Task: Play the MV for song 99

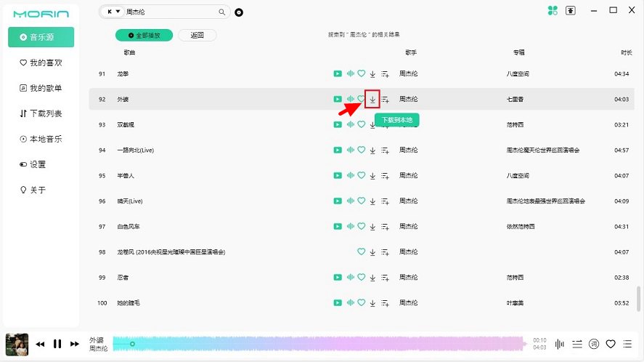Action: (x=338, y=278)
